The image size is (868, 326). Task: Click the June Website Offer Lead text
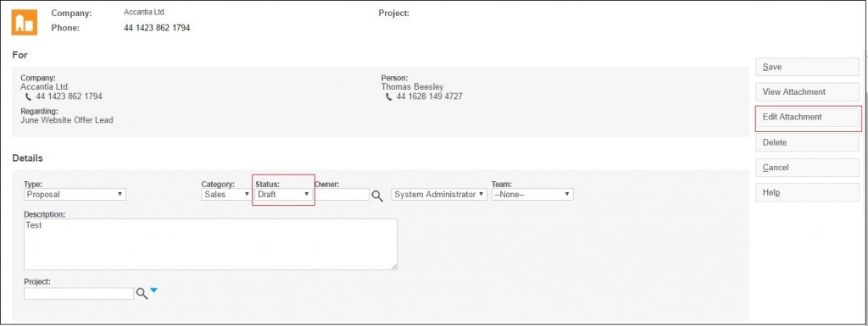click(66, 119)
